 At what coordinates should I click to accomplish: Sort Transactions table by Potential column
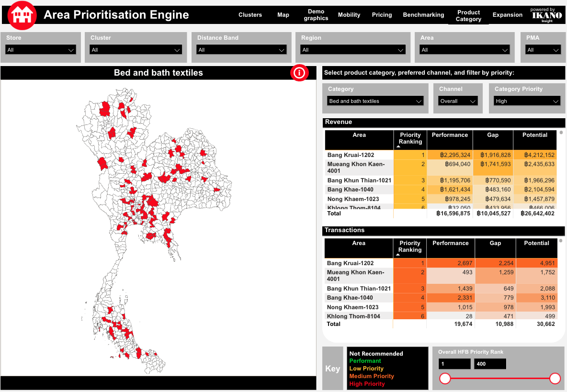(x=537, y=248)
